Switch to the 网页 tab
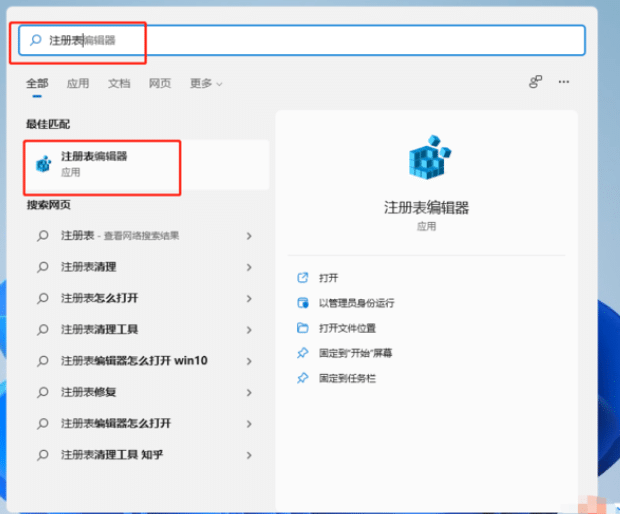Image resolution: width=620 pixels, height=514 pixels. click(x=160, y=83)
